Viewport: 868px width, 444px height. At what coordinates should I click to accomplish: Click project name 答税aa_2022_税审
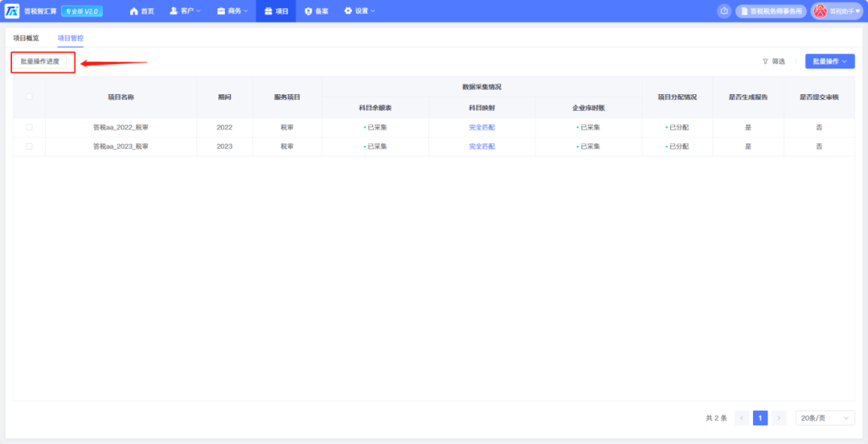[x=121, y=127]
